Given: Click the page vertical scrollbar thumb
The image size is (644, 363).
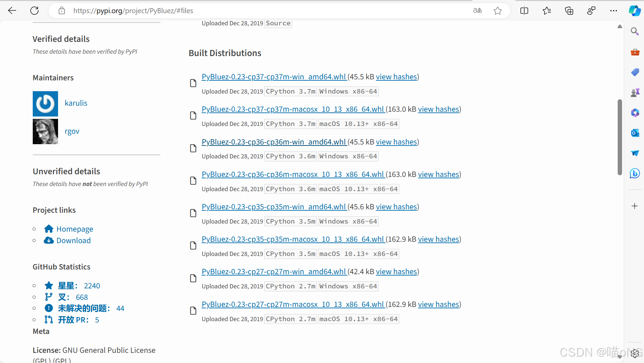Looking at the screenshot, I should (620, 137).
